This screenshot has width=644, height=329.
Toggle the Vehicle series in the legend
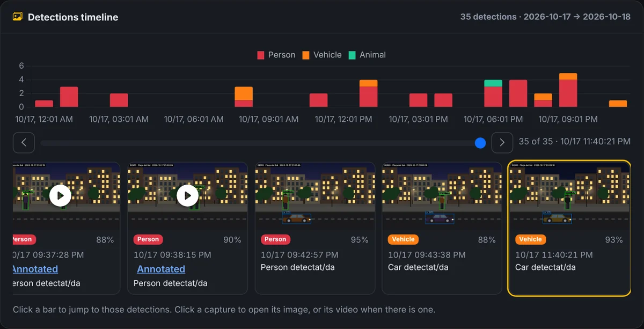click(322, 55)
